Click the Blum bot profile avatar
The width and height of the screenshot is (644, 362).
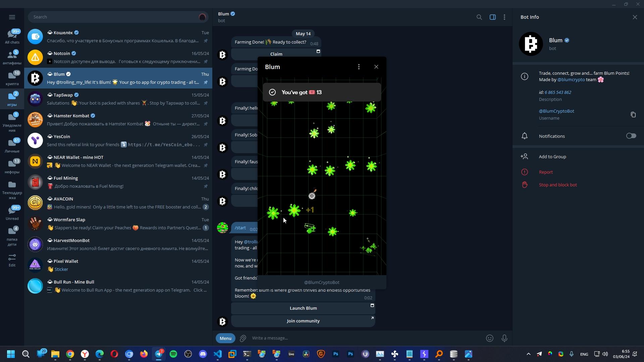point(531,44)
